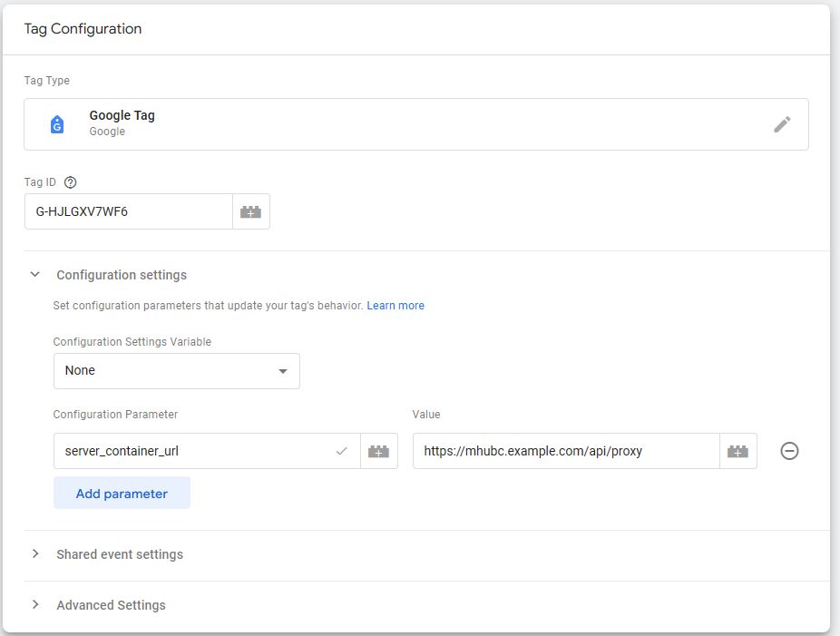Click the Configuration Settings Variable label
This screenshot has width=840, height=636.
[132, 342]
